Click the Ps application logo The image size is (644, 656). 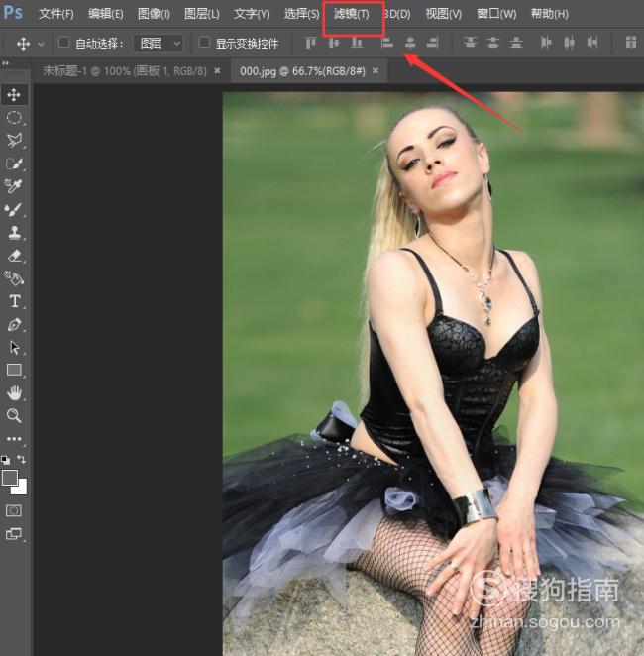pos(13,14)
